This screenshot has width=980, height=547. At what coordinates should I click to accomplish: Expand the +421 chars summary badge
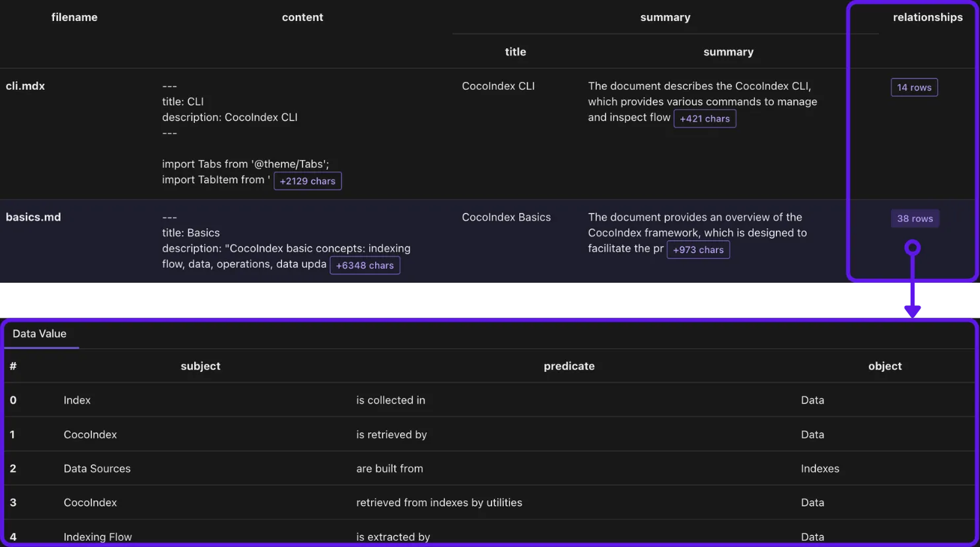click(x=704, y=119)
